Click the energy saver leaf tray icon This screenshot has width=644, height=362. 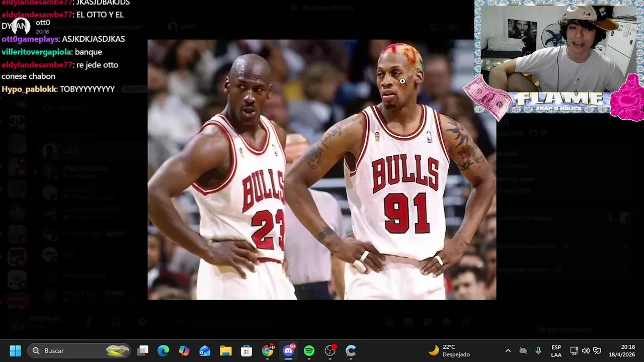(597, 350)
